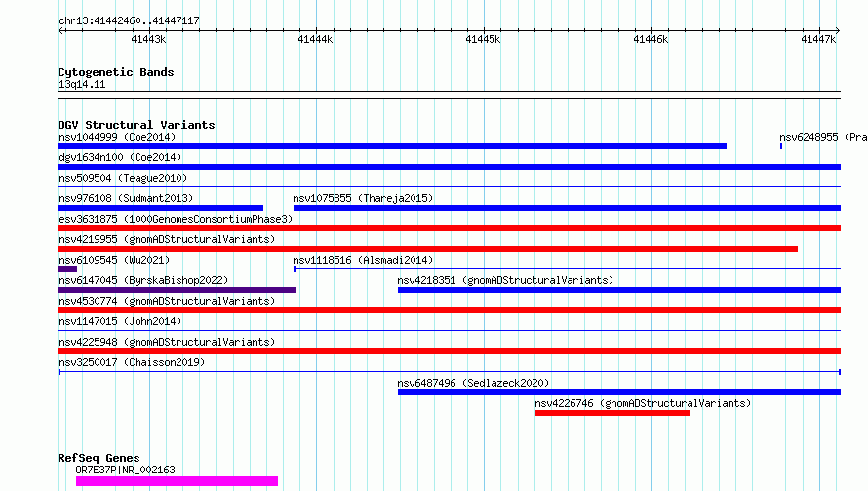
Task: Click the esv3631875 1000Genomes red bar
Action: 449,228
